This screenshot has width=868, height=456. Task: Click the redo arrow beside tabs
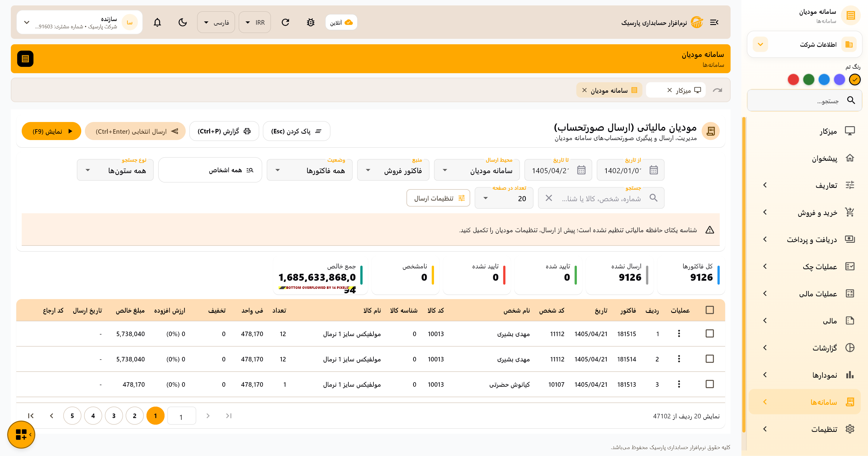coord(717,90)
